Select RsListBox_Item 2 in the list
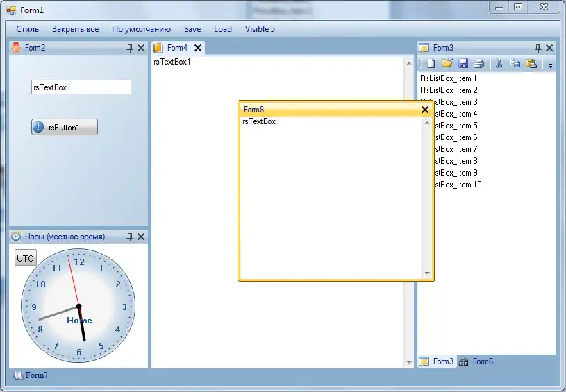Viewport: 566px width, 392px height. tap(487, 90)
